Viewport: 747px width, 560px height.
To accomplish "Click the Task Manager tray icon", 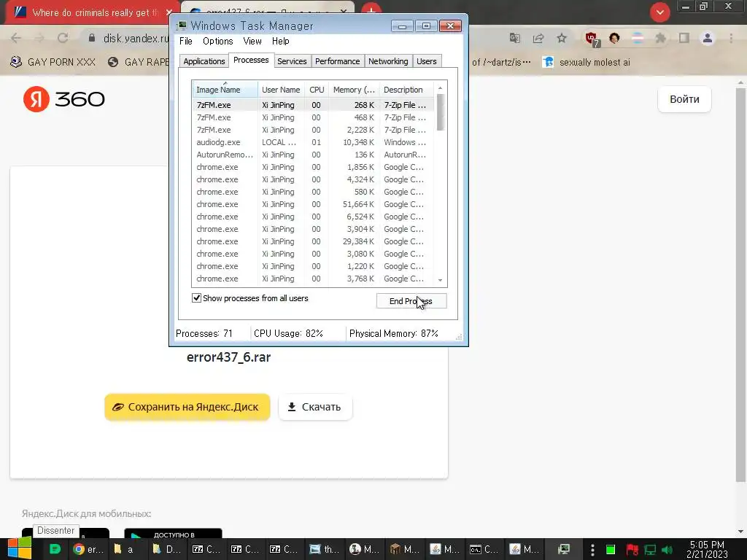I will (x=564, y=549).
